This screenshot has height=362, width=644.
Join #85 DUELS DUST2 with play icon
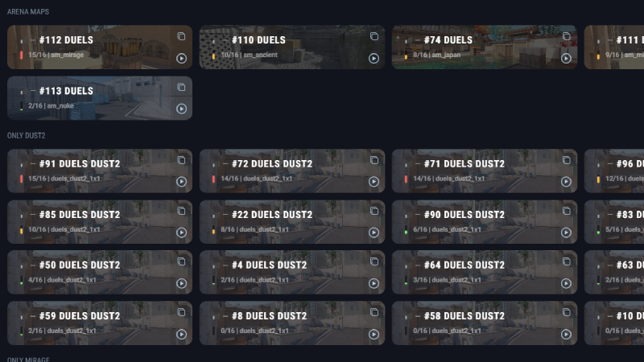pos(181,232)
